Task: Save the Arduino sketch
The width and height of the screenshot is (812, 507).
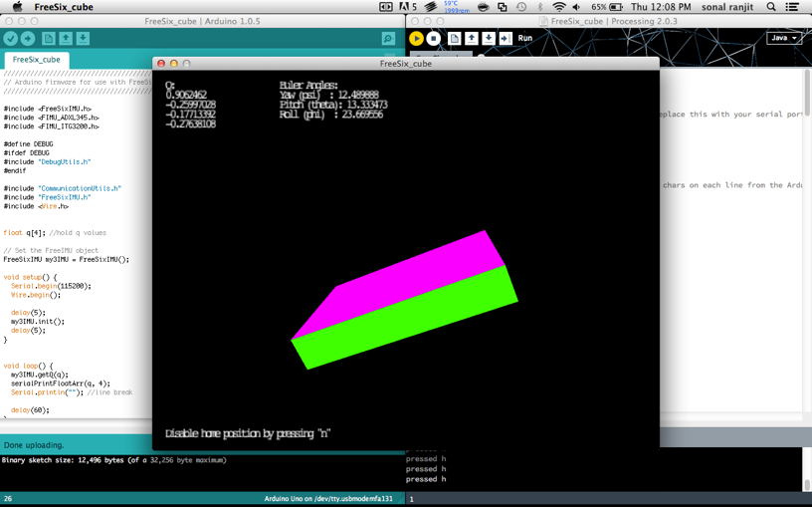Action: [x=83, y=39]
